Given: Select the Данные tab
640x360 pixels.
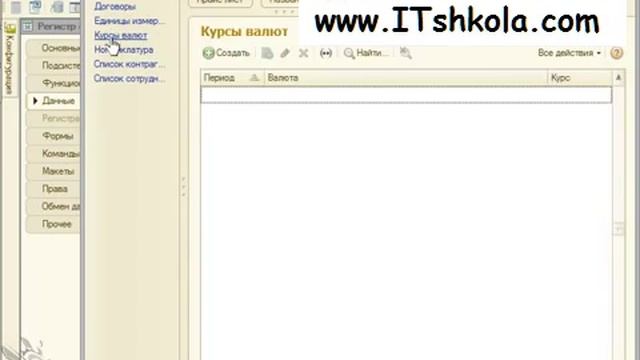Looking at the screenshot, I should (x=53, y=101).
